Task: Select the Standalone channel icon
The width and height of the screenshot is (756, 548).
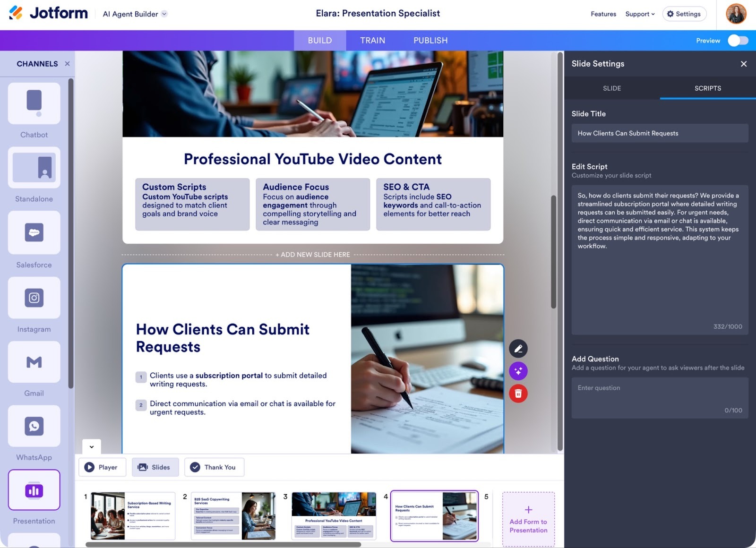Action: click(34, 167)
